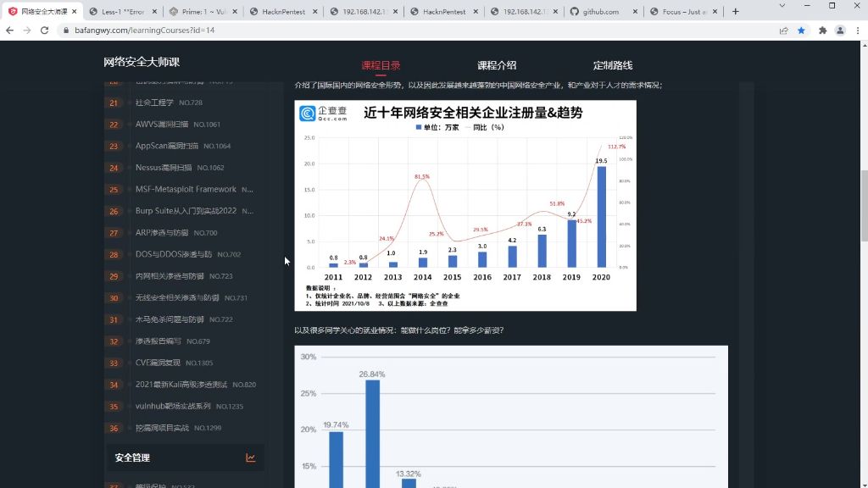Select the 定制路线 tab
868x488 pixels.
612,65
